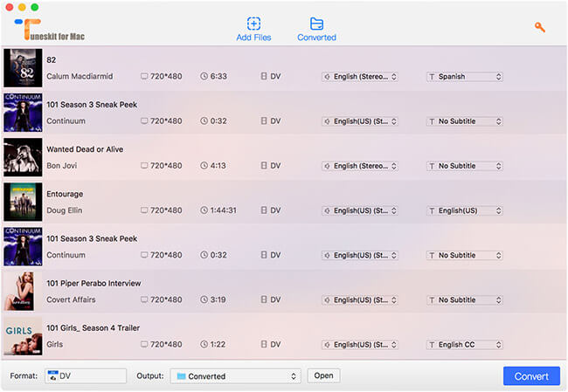Click the "Output:" label
568x392 pixels.
(x=150, y=376)
